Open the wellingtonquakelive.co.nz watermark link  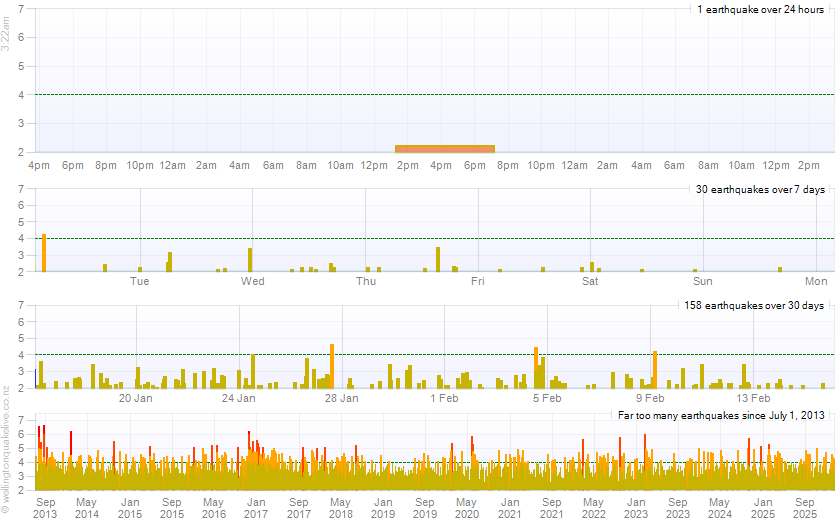pyautogui.click(x=6, y=450)
